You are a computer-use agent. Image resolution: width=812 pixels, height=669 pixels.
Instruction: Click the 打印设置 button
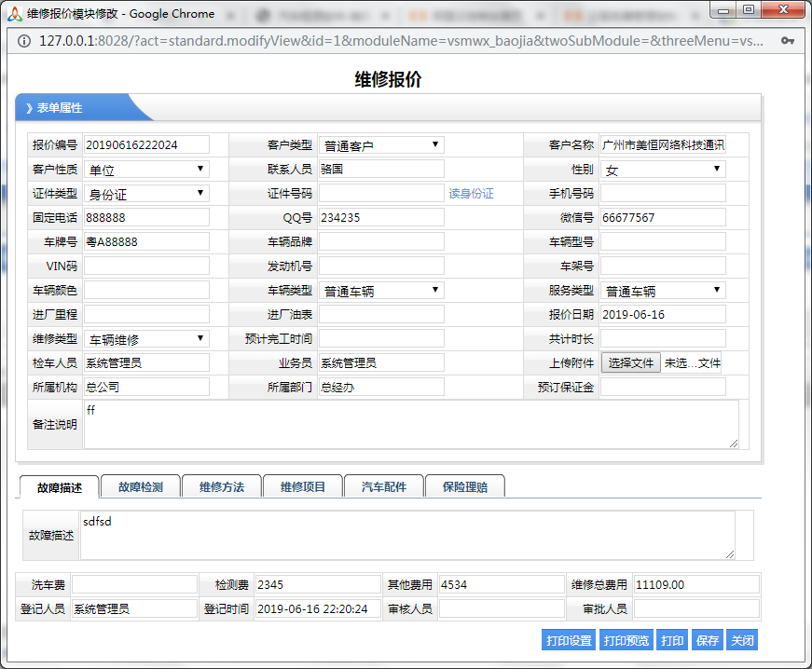[569, 641]
